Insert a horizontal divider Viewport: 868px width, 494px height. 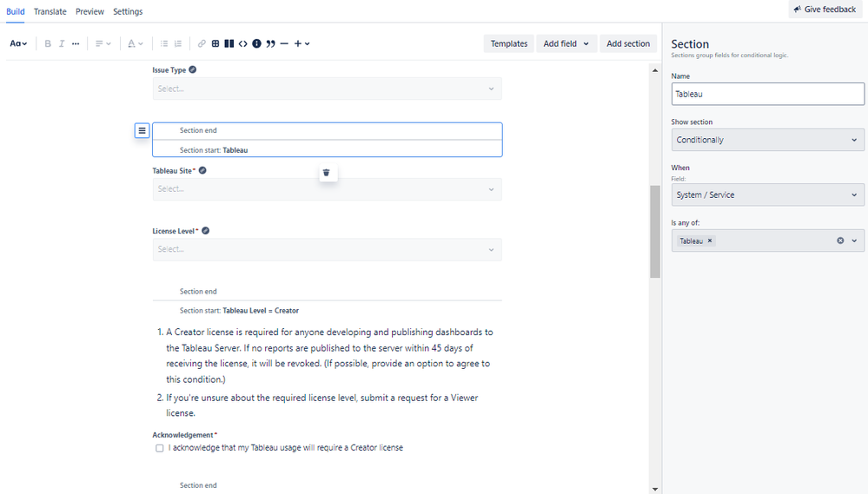(x=284, y=43)
